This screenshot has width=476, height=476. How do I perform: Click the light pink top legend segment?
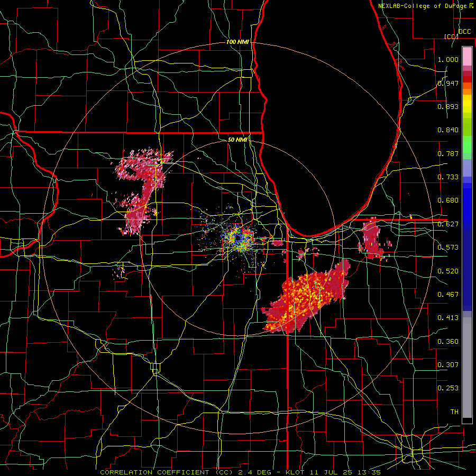[467, 56]
